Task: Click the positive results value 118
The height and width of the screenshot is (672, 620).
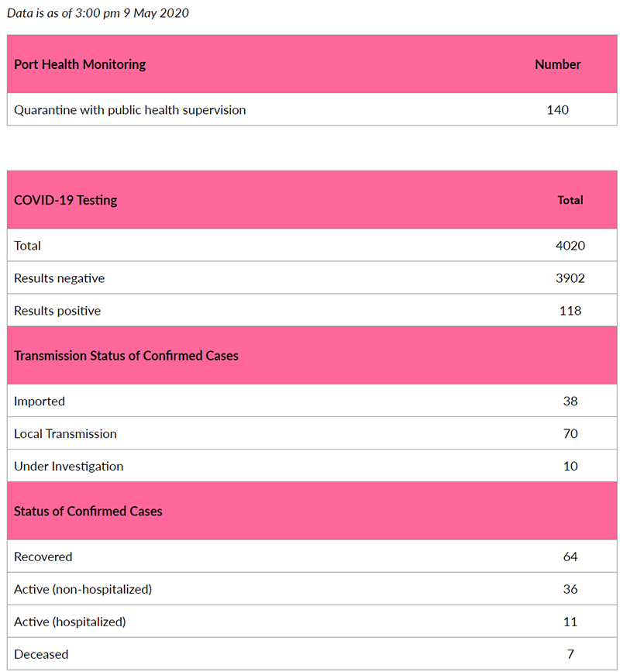Action: 570,311
